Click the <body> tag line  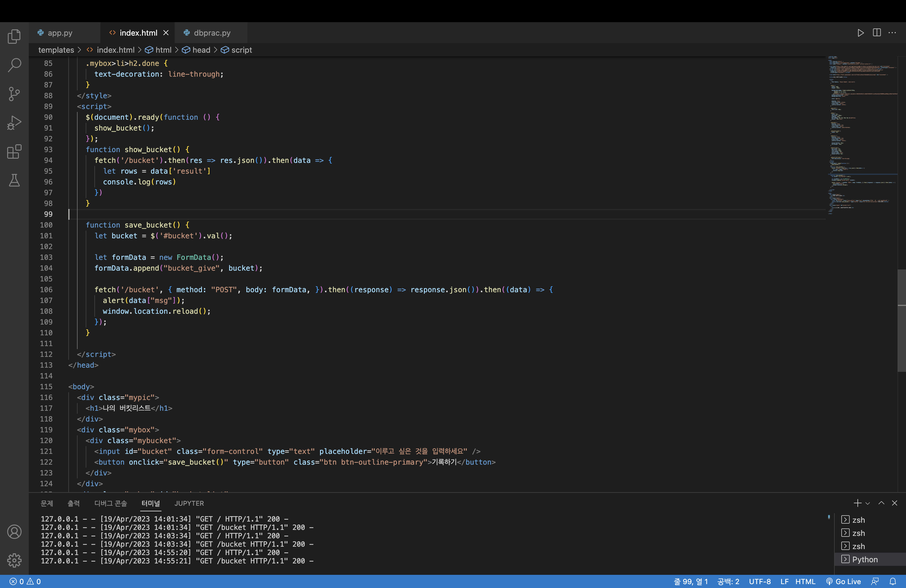pyautogui.click(x=81, y=387)
